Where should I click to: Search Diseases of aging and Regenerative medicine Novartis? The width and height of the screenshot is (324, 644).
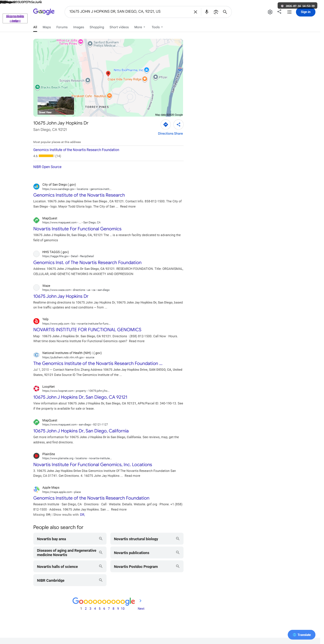click(70, 553)
